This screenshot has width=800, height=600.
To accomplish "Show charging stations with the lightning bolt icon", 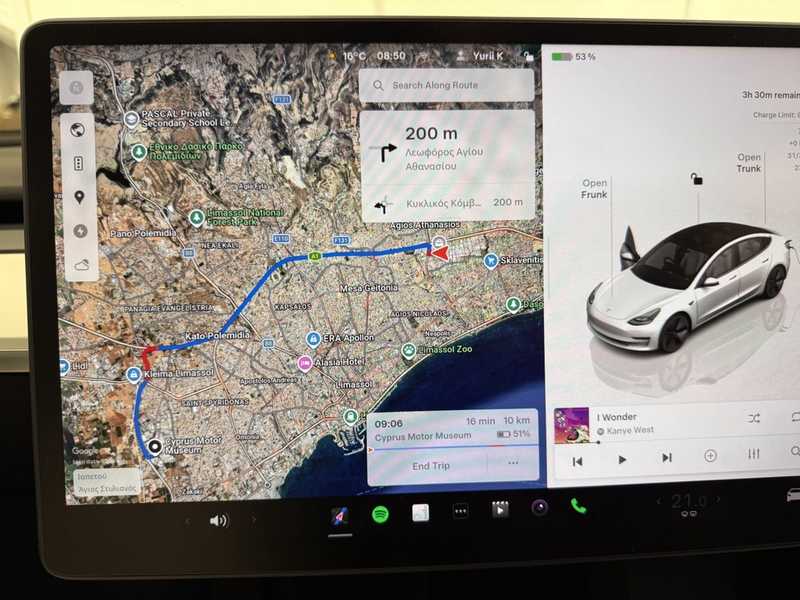I will click(x=80, y=231).
